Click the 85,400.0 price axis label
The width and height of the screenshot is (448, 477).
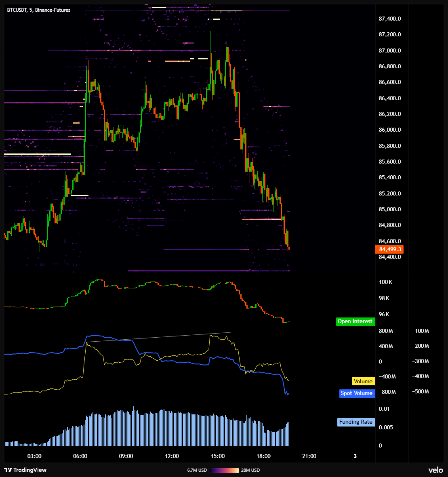(390, 178)
